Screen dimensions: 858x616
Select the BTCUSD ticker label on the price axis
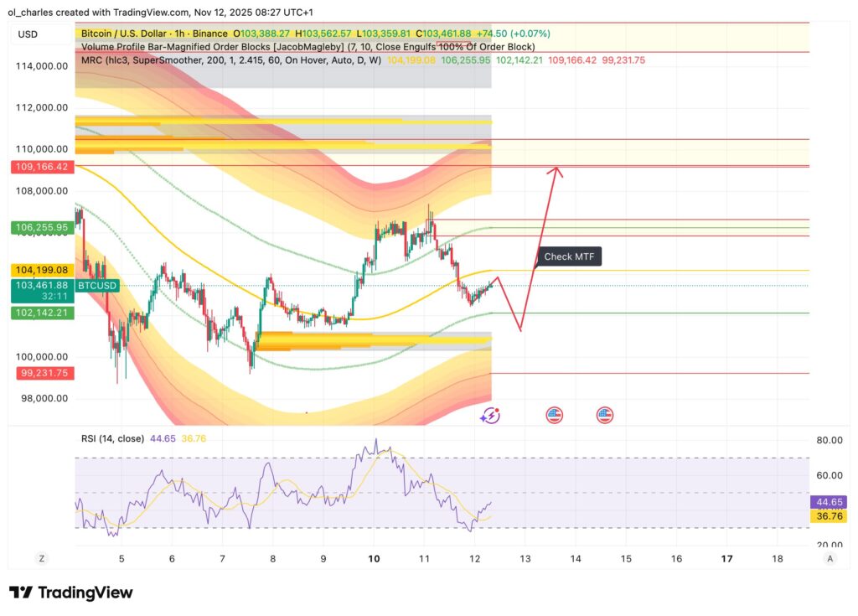click(96, 286)
